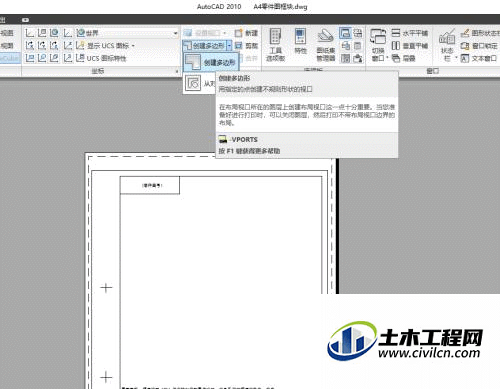500x389 pixels.
Task: Click the A4零件图框块.dwg file name
Action: tap(280, 7)
